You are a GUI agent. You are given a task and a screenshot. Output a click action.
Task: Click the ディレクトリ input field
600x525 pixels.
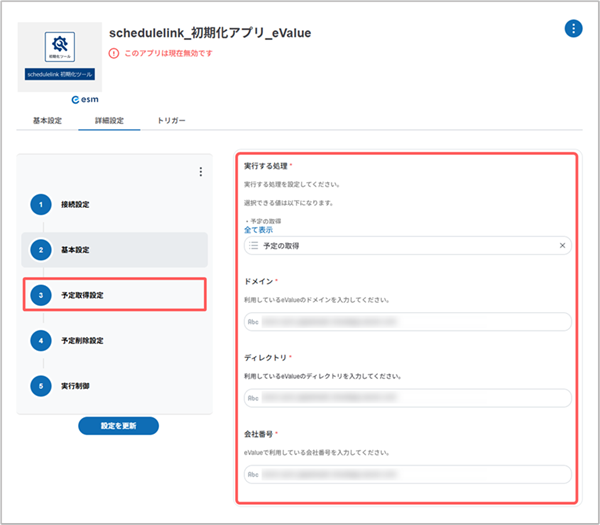408,398
